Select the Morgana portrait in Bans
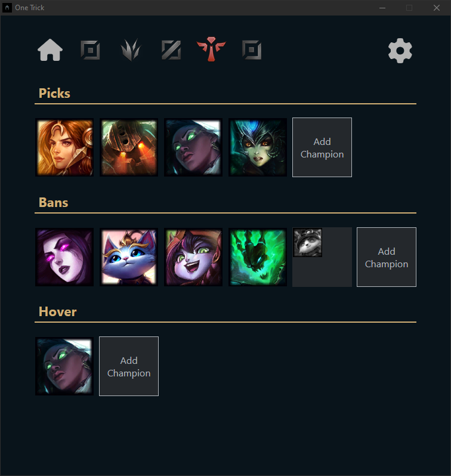 click(64, 257)
